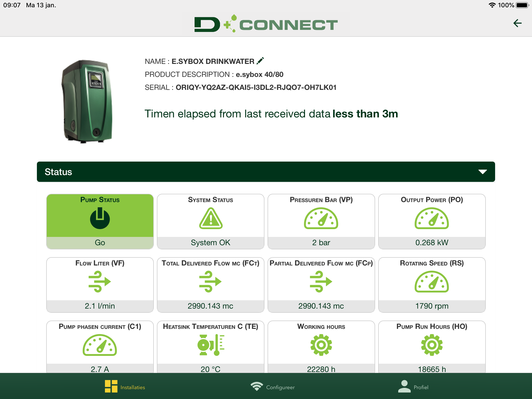Tap the '2.1 l/min' flow value
Screen dimensions: 532x399
pyautogui.click(x=100, y=306)
